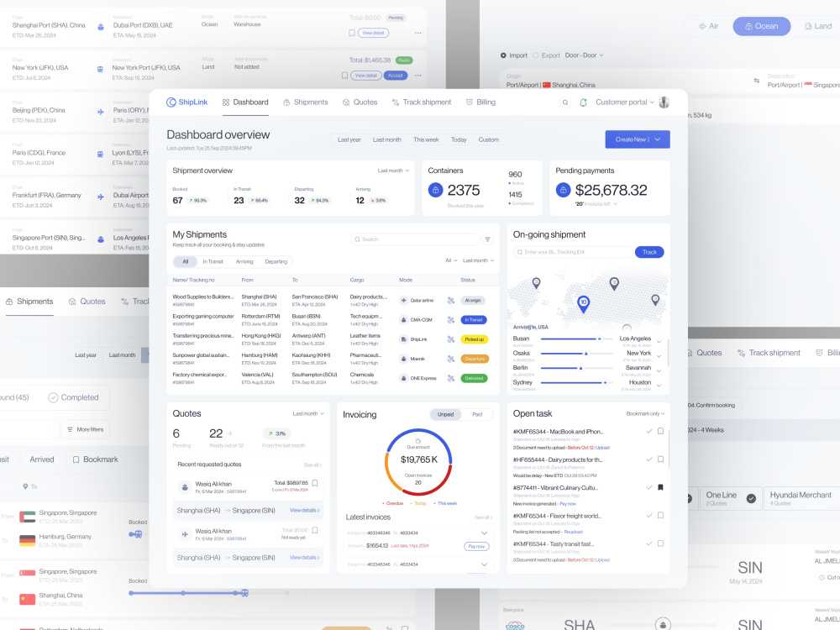
Task: Click arrow next to invoices left
Action: click(615, 204)
